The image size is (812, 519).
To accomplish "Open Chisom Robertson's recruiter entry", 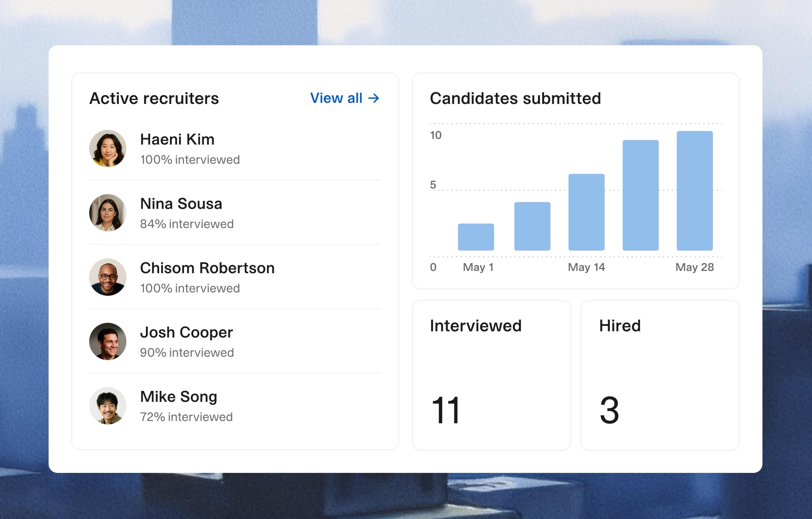I will 207,268.
